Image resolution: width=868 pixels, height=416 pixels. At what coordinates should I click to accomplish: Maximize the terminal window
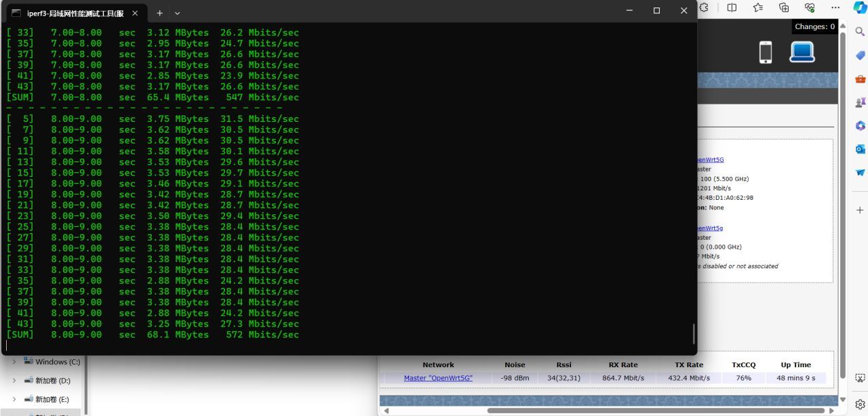656,11
